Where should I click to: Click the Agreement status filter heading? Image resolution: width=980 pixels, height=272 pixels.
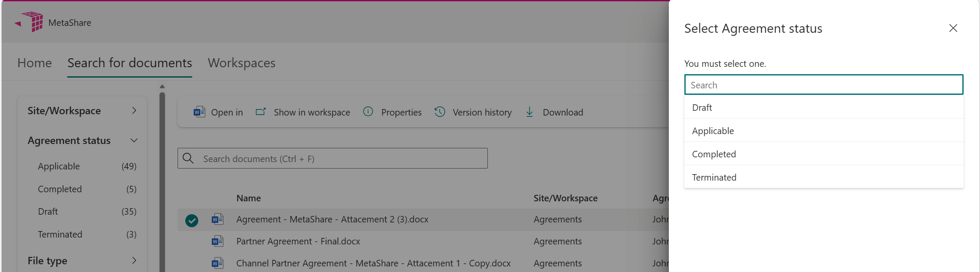(69, 141)
